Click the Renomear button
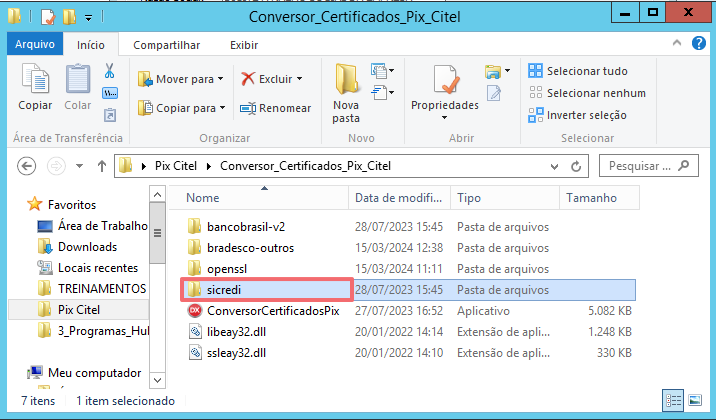Image resolution: width=716 pixels, height=420 pixels. coord(275,108)
